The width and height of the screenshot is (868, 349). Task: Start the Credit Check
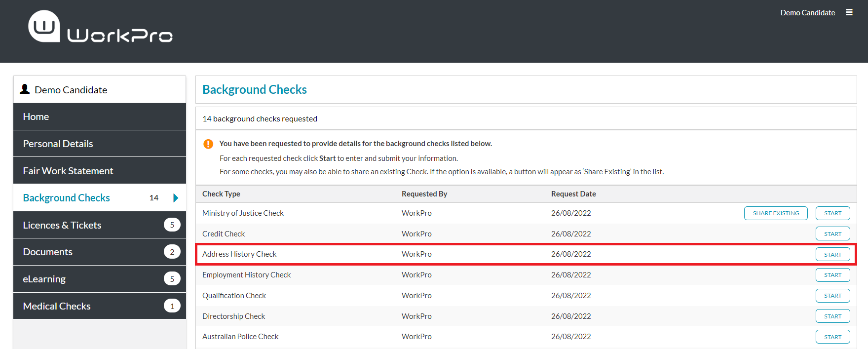[x=833, y=234]
